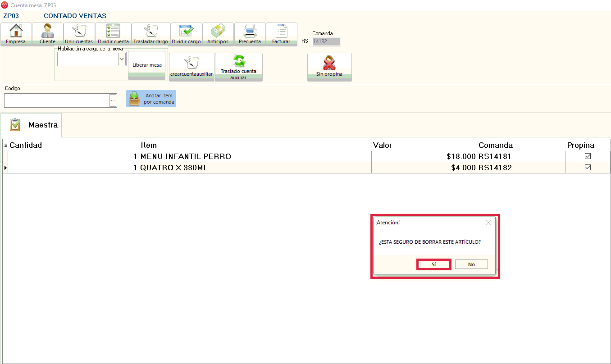Screen dimensions: 611x364
Task: Open the Cliente person icon
Action: (x=47, y=31)
